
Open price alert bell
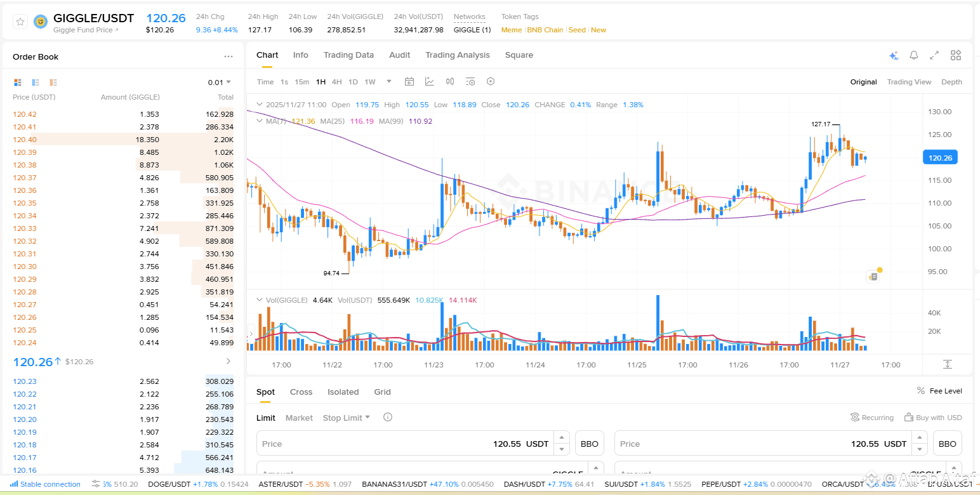(x=914, y=55)
